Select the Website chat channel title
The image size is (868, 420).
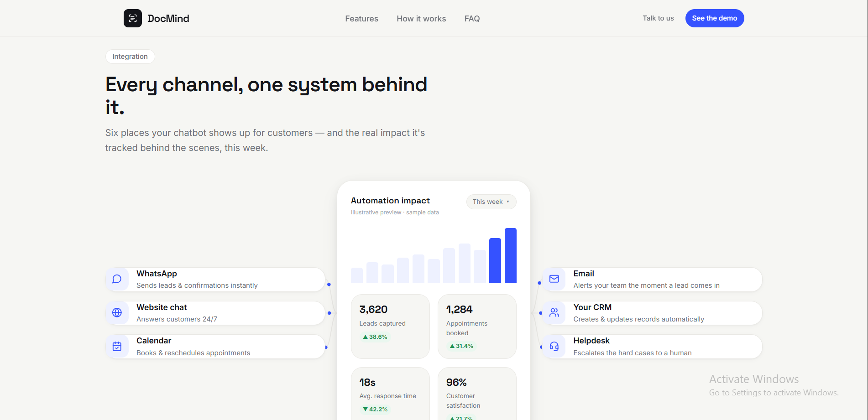(162, 307)
